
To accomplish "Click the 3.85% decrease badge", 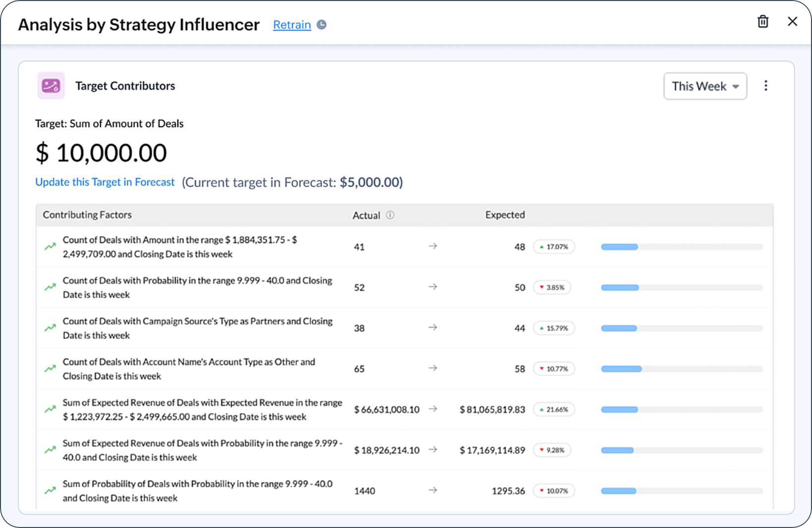I will pos(552,287).
